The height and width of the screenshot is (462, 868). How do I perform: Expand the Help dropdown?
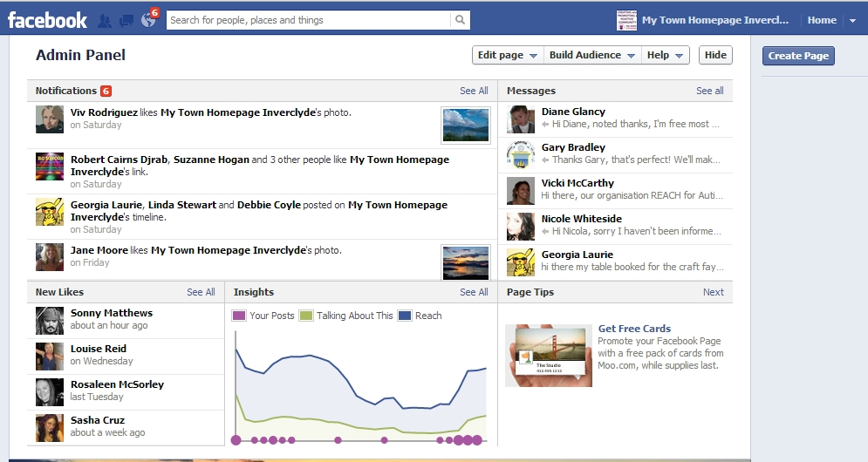click(666, 55)
